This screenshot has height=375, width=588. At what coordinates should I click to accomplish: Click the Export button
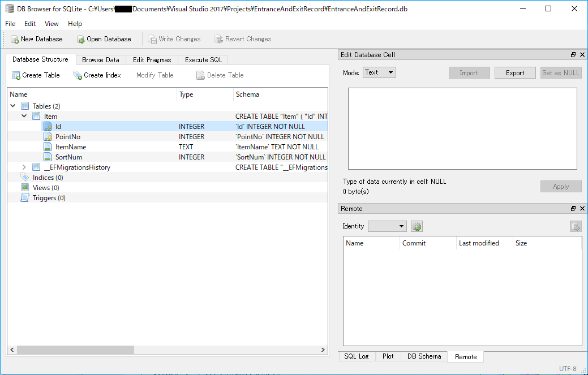point(514,72)
